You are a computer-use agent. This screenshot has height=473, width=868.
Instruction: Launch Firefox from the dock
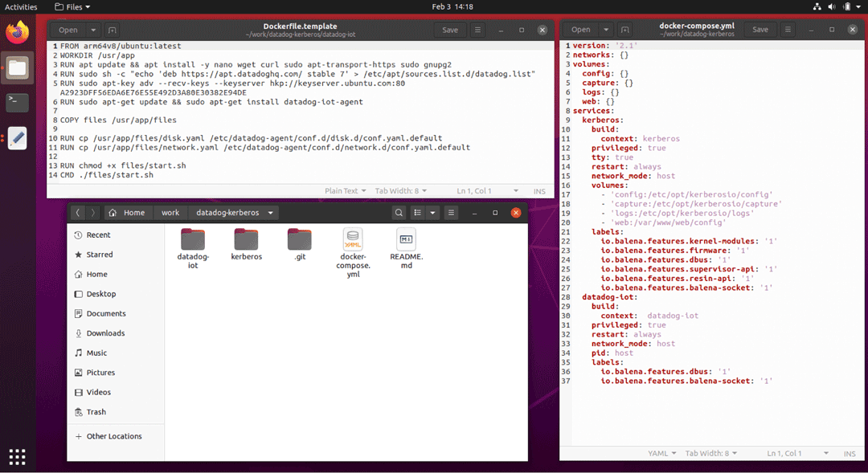click(x=17, y=32)
